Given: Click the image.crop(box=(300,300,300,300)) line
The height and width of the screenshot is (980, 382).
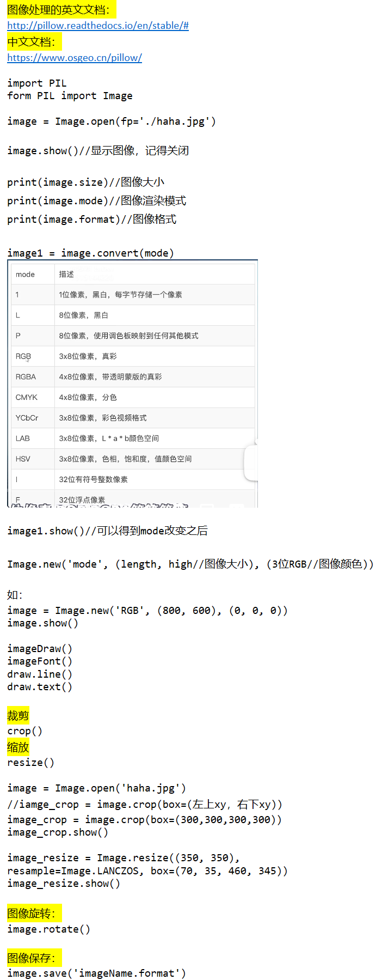Looking at the screenshot, I should 145,820.
